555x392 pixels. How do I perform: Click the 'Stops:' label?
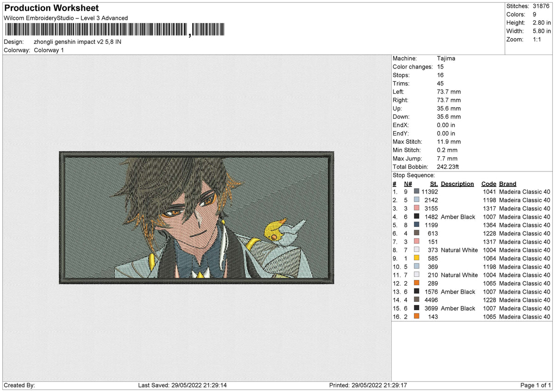(x=401, y=75)
